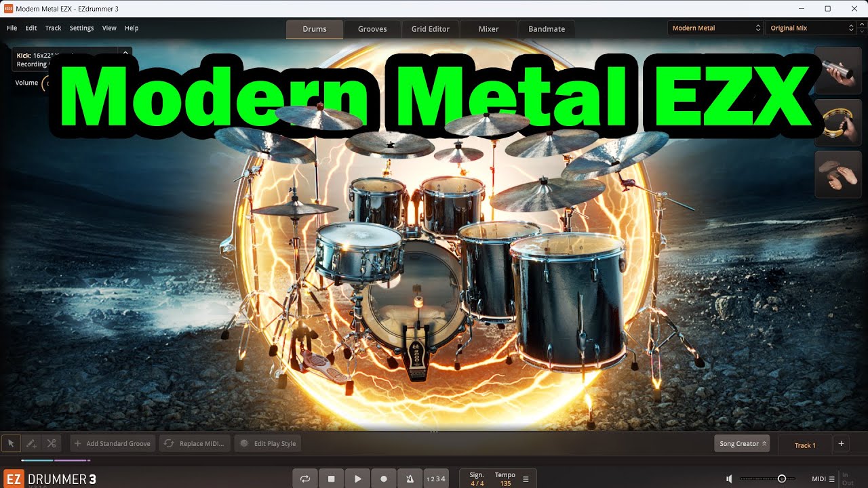Stop playback
Screen dimensions: 868x488
[332, 479]
